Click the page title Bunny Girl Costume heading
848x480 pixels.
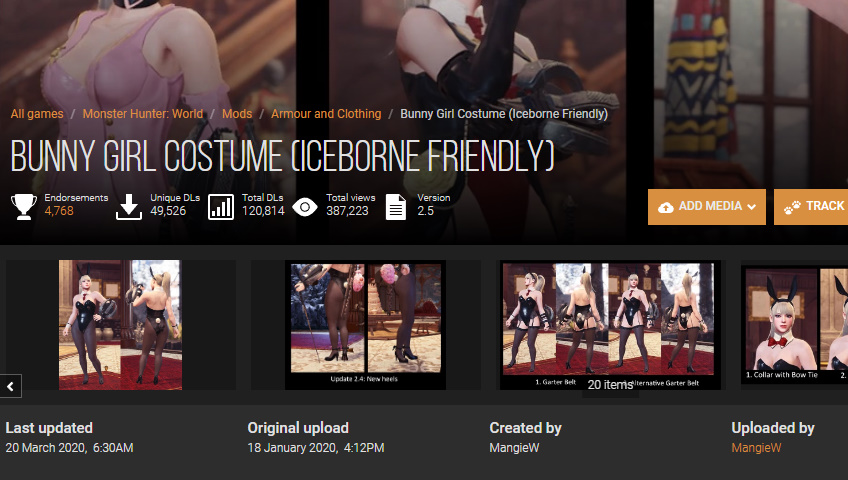click(x=283, y=156)
